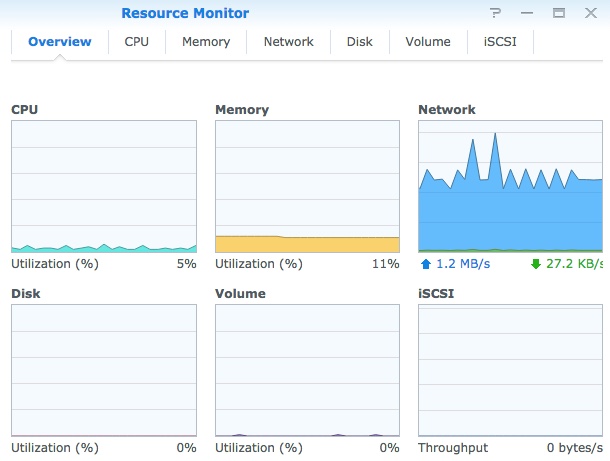Go to the Disk tab
This screenshot has width=610, height=461.
[360, 42]
